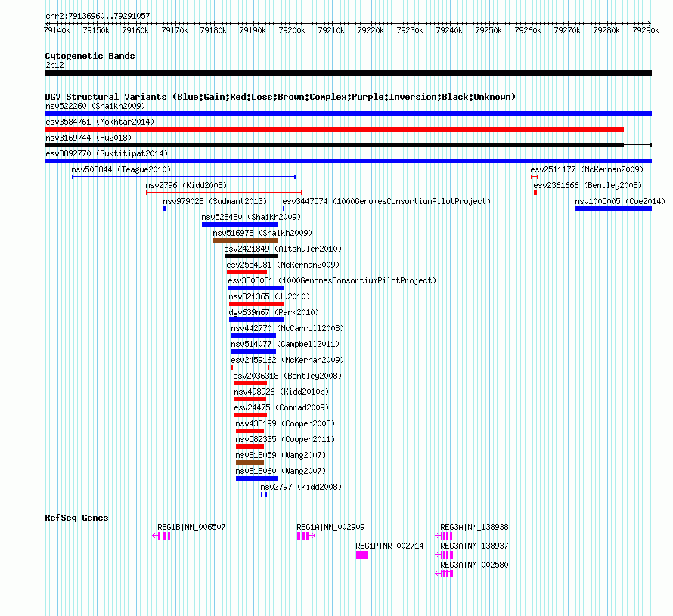Open esv2421849 (Altshuler2010) label
This screenshot has width=673, height=616.
click(x=283, y=249)
